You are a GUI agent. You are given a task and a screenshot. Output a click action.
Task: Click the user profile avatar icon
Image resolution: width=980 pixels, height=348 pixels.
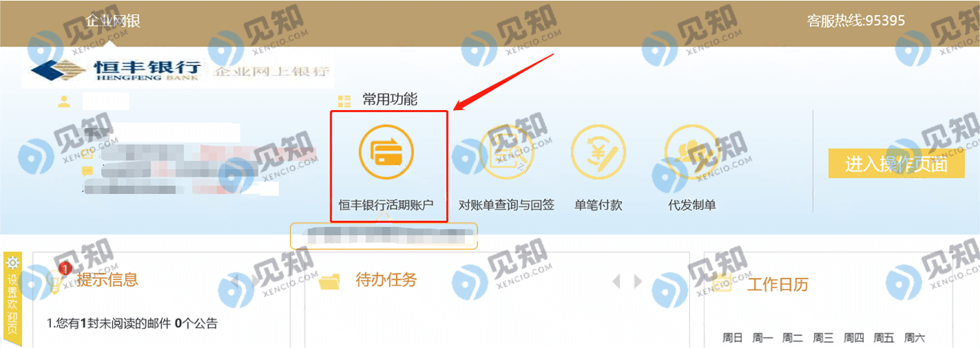65,102
